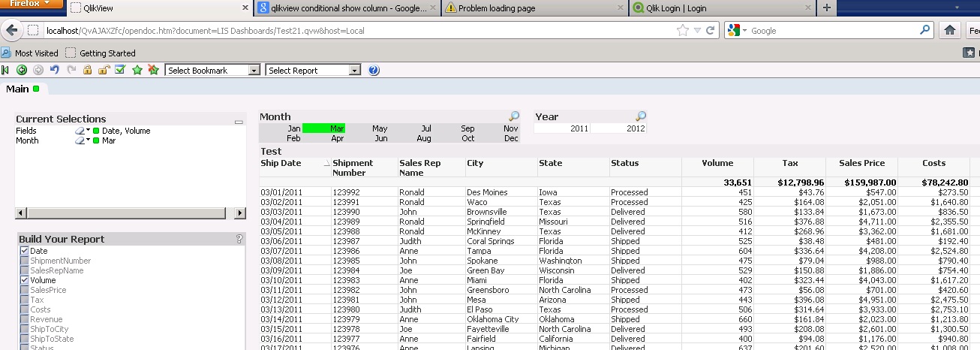Switch to the Main sheet tab
980x350 pixels.
(x=23, y=89)
